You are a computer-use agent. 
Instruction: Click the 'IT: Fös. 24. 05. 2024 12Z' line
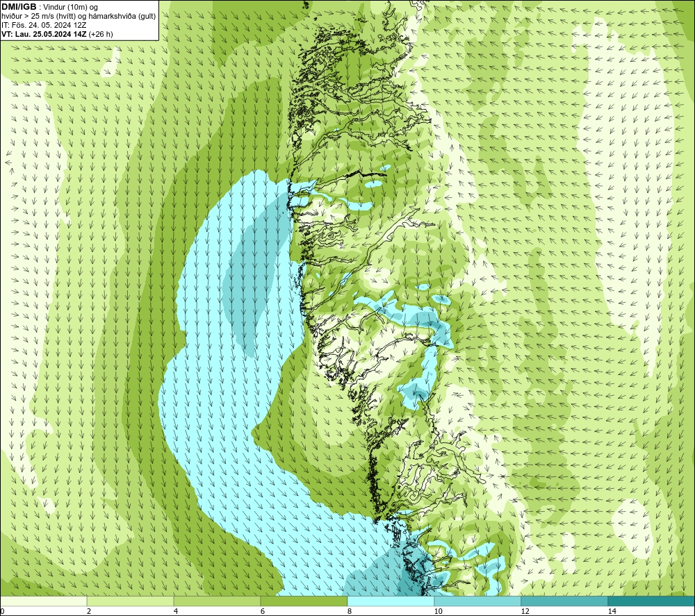tap(44, 25)
